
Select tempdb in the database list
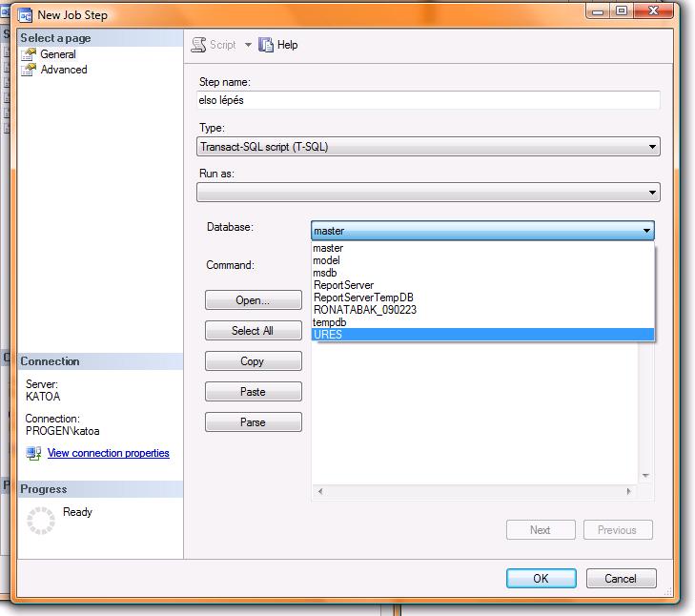pos(482,322)
